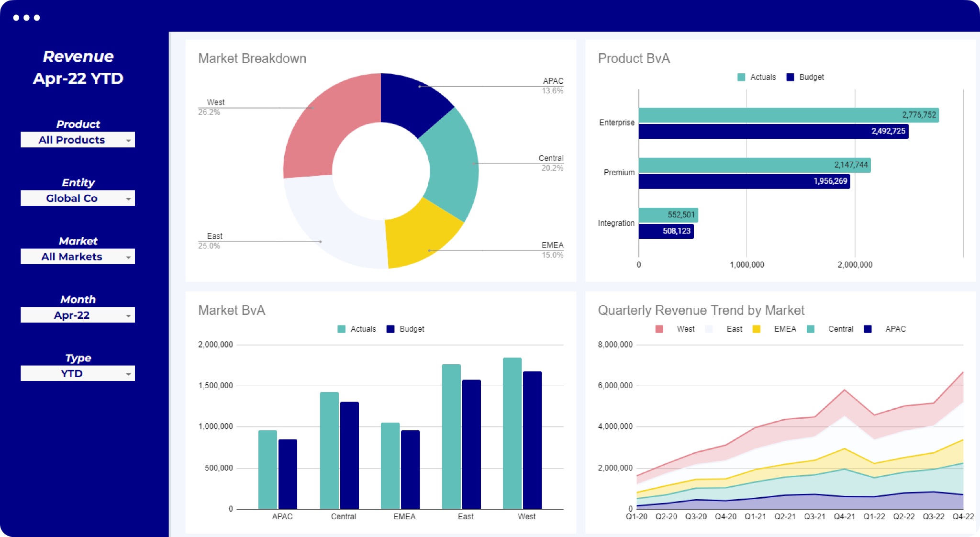Viewport: 980px width, 537px height.
Task: Click the Actuals legend swatch in Product BvA
Action: click(741, 77)
